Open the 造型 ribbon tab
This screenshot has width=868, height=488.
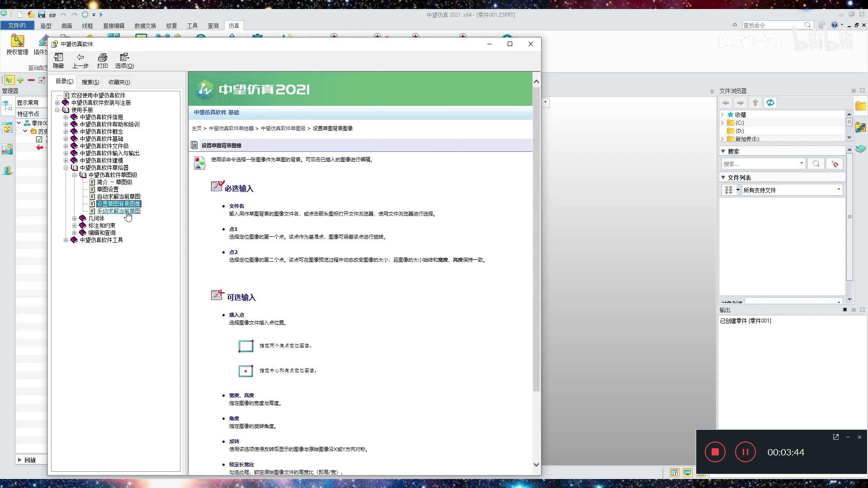point(46,26)
